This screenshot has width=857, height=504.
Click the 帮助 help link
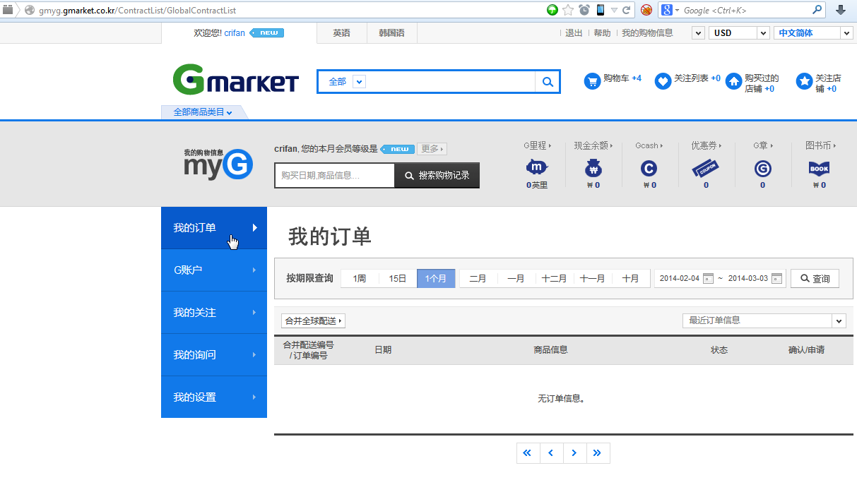pos(602,33)
